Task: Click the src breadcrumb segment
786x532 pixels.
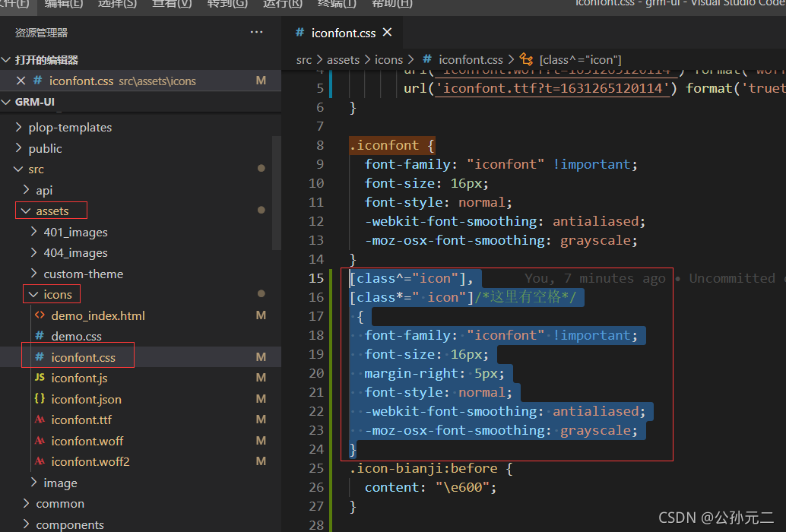Action: pos(304,60)
